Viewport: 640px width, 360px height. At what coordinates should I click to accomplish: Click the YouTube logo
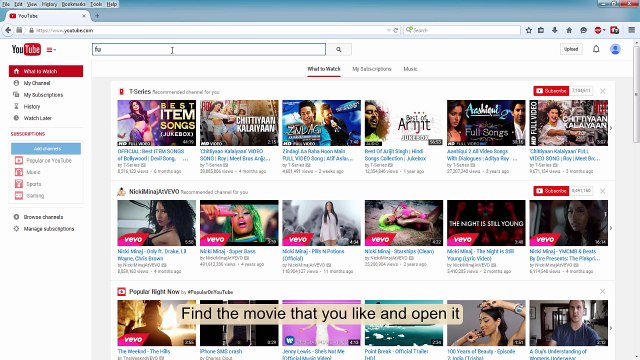click(26, 49)
